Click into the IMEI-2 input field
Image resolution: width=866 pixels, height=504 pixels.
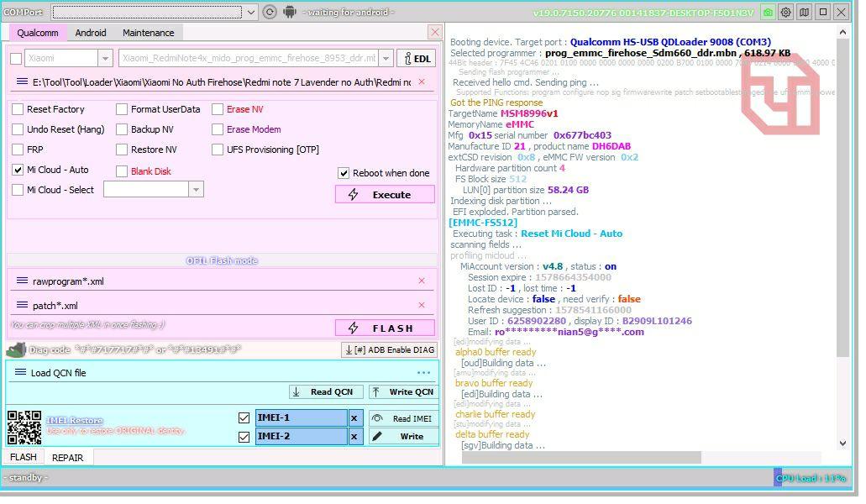tap(301, 437)
